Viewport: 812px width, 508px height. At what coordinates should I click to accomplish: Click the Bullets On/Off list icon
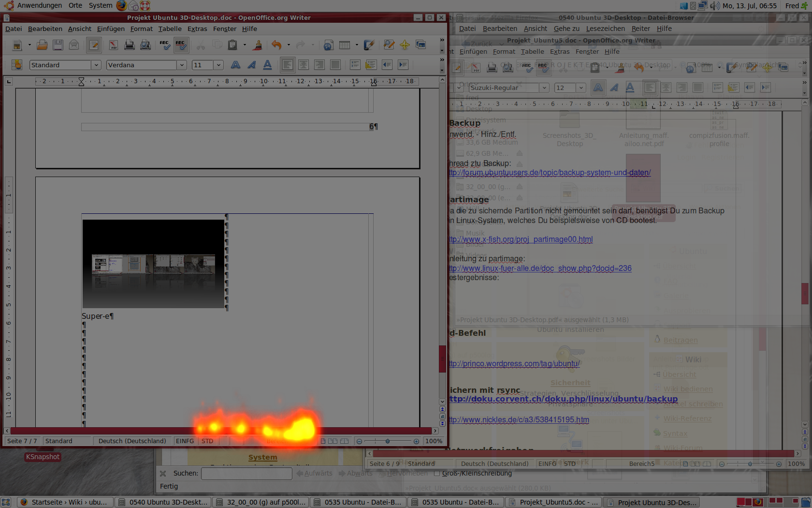tap(371, 65)
